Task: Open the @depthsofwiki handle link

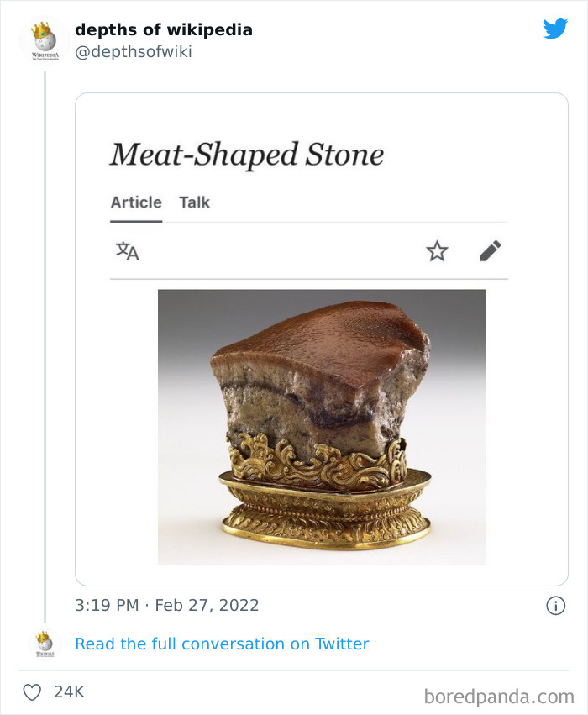Action: [x=133, y=52]
